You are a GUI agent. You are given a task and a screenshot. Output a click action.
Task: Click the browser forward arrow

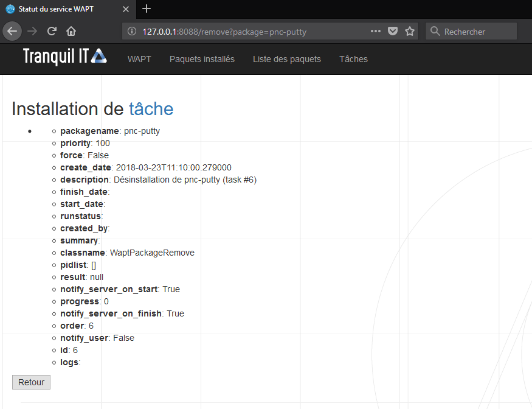32,32
